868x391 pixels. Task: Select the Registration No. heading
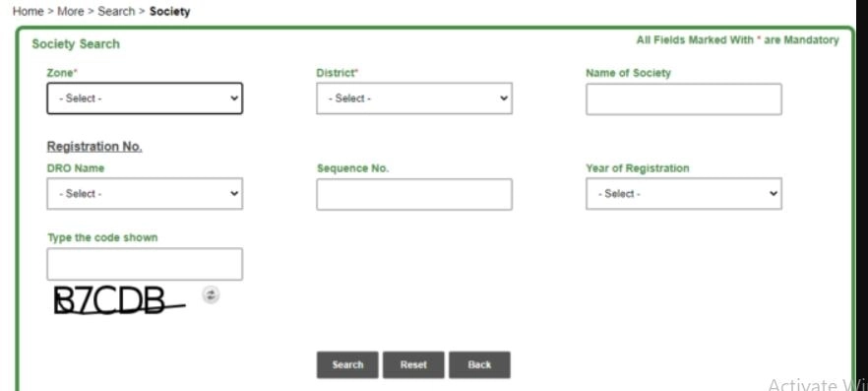coord(94,147)
